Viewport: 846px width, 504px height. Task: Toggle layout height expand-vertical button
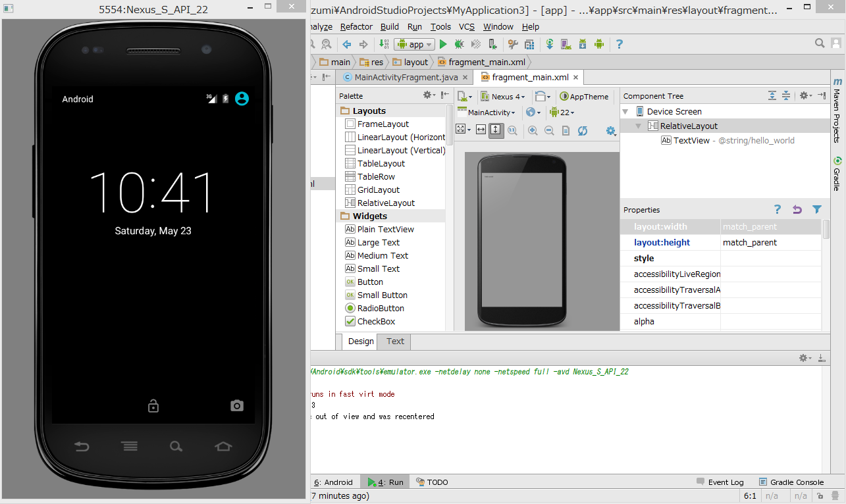[x=496, y=130]
